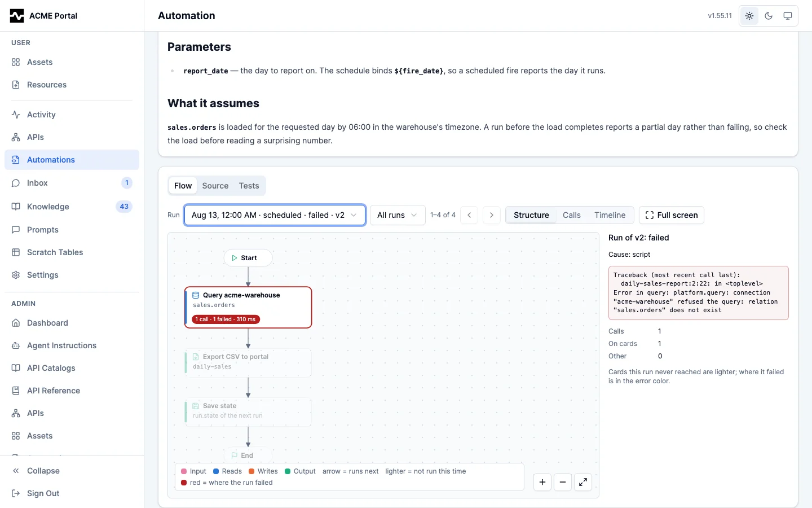
Task: Open APIs under USER section
Action: (x=72, y=137)
